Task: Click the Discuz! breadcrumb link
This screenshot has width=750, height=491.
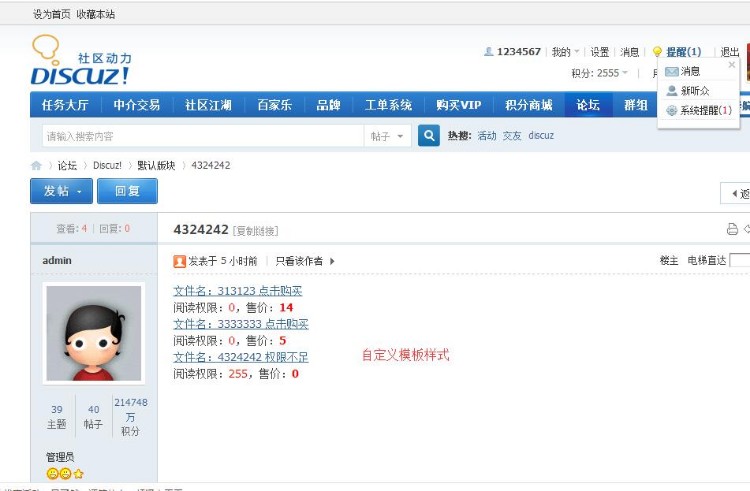Action: [x=107, y=165]
